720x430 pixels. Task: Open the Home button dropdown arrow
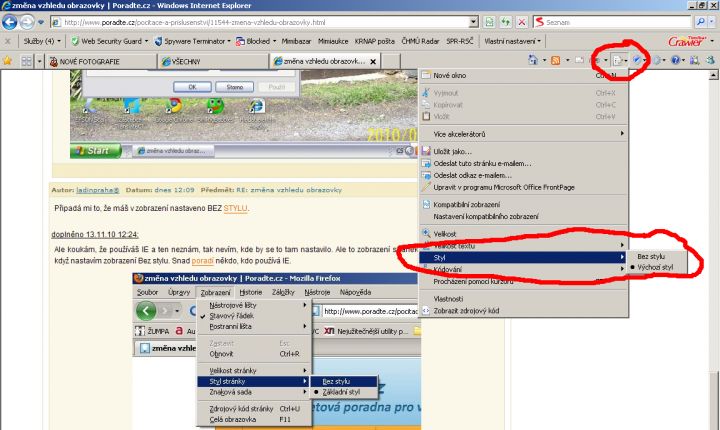coord(544,60)
